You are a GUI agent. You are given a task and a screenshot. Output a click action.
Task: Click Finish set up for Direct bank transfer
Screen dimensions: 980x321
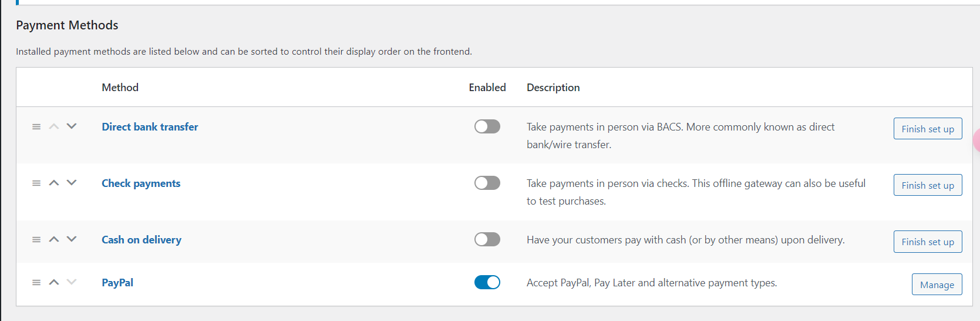pos(927,129)
